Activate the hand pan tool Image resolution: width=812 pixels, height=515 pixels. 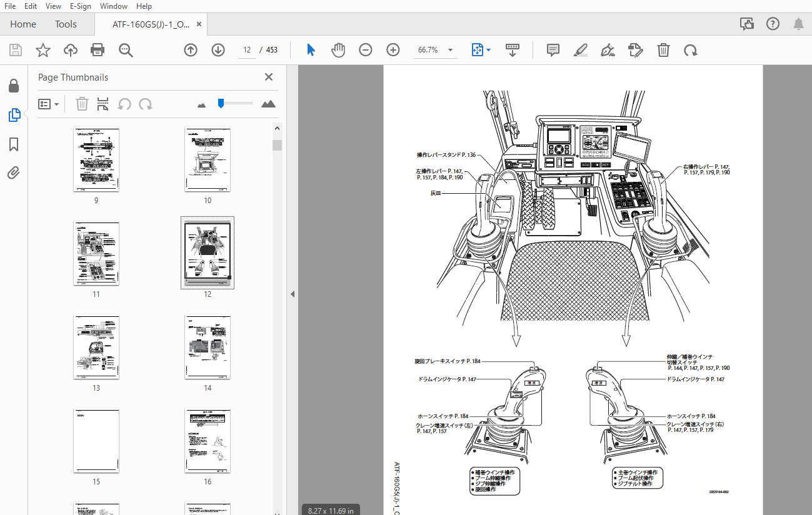click(338, 50)
